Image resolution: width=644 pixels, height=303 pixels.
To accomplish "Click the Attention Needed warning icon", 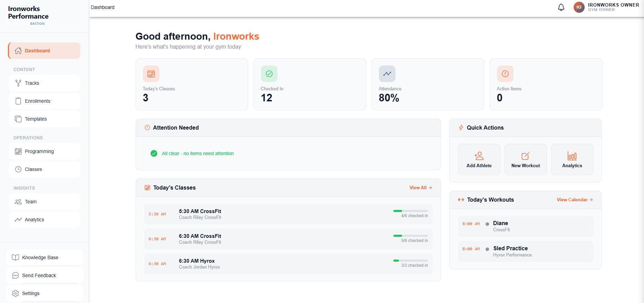I will [147, 128].
